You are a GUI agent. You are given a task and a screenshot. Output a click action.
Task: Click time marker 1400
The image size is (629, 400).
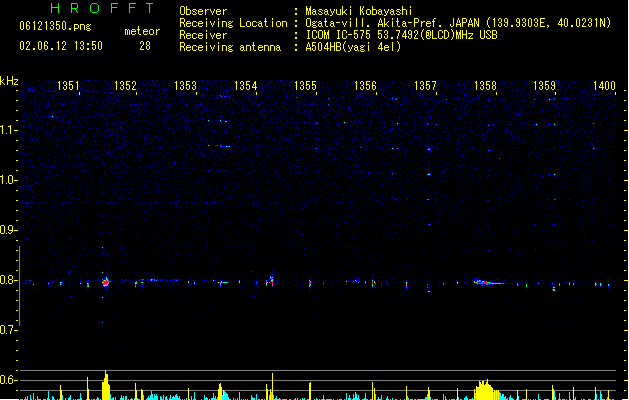point(604,86)
